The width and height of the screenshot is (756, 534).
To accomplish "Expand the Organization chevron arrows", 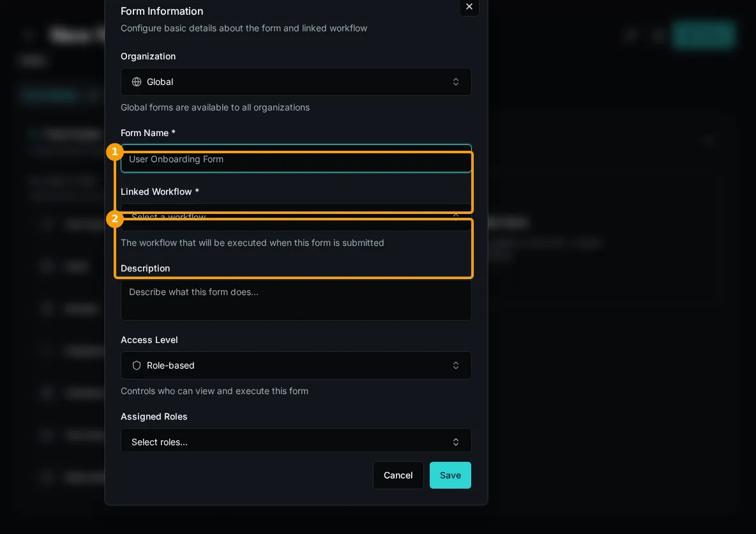I will click(456, 82).
